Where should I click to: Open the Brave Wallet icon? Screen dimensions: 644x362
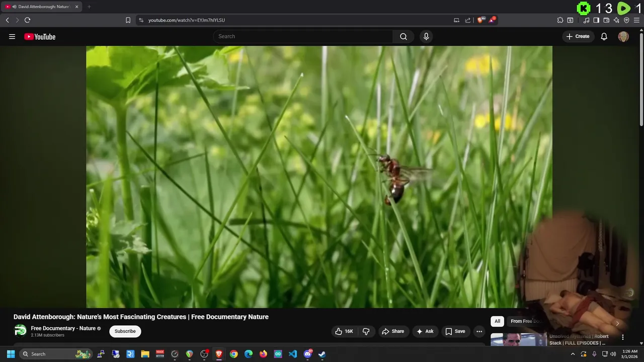(x=606, y=20)
